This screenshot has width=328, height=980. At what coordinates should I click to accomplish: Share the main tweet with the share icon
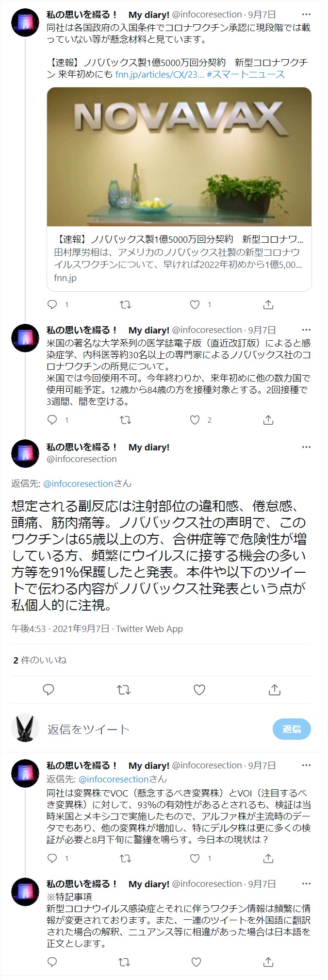click(x=274, y=689)
